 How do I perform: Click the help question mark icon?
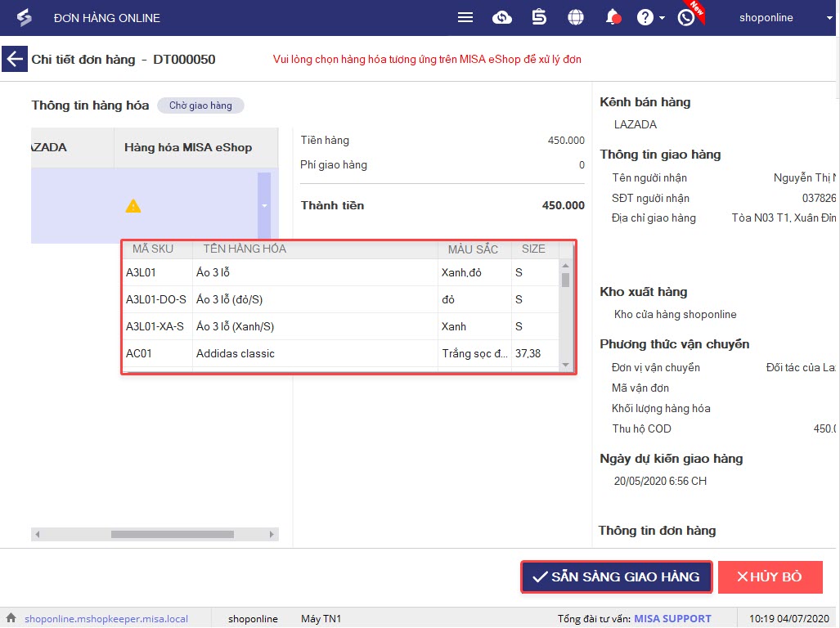tap(645, 18)
